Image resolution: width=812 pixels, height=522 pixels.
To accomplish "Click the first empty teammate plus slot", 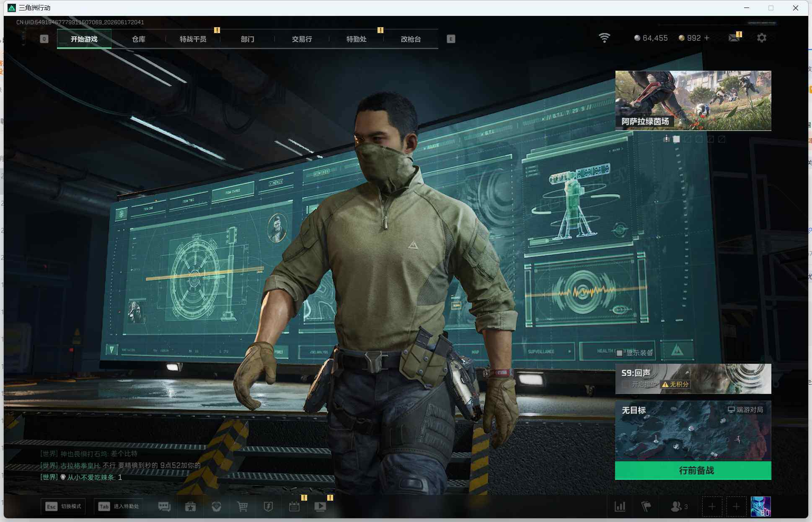I will point(712,507).
